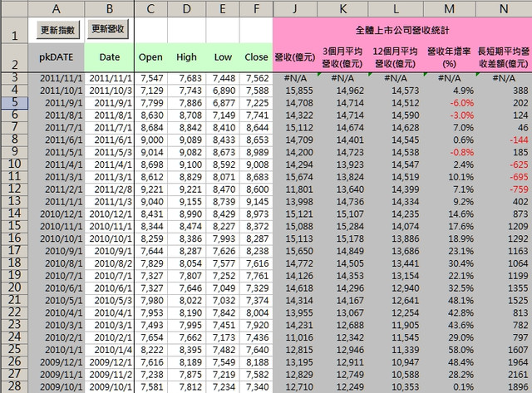532x393 pixels.
Task: Click 3-month average value 15,284
Action: [x=342, y=227]
